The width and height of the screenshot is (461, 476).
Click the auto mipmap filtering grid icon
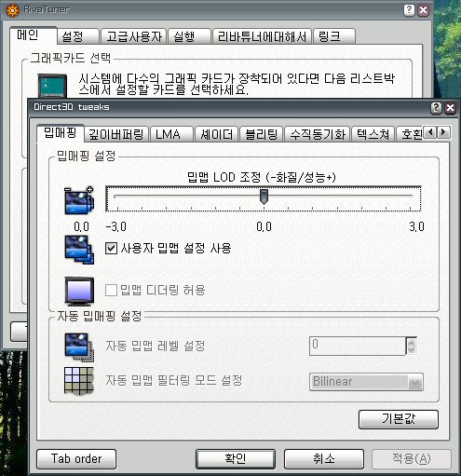tap(79, 381)
